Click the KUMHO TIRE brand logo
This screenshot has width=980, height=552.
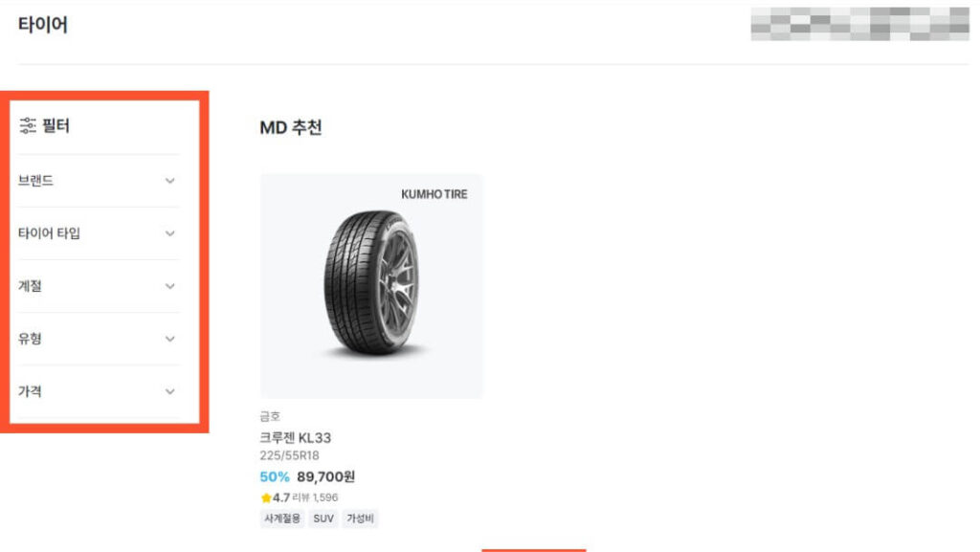point(434,194)
